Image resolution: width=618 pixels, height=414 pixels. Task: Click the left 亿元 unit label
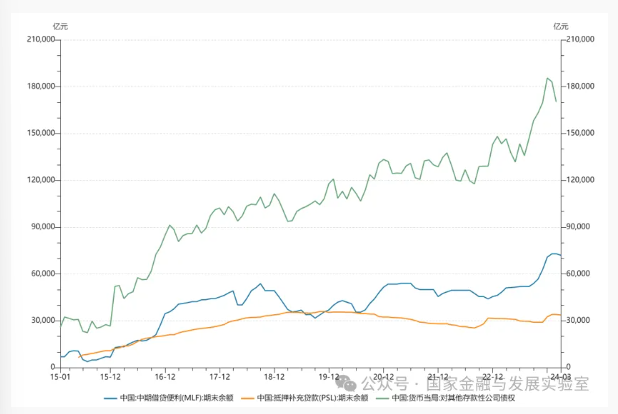[62, 24]
